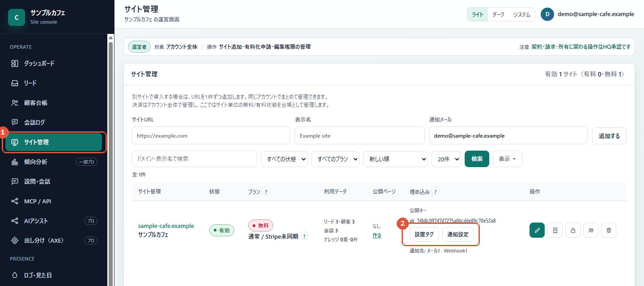The image size is (644, 286).
Task: Open 会話ログ in the sidebar
Action: (54, 122)
